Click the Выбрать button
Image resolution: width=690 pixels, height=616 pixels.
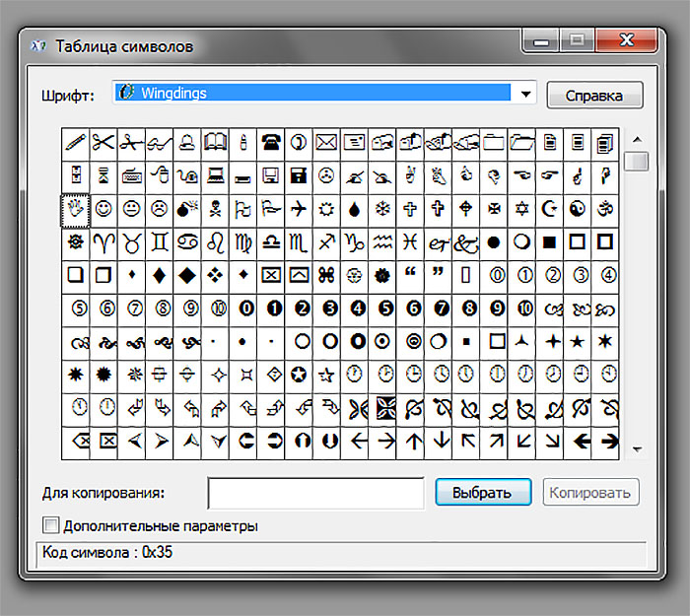point(483,493)
